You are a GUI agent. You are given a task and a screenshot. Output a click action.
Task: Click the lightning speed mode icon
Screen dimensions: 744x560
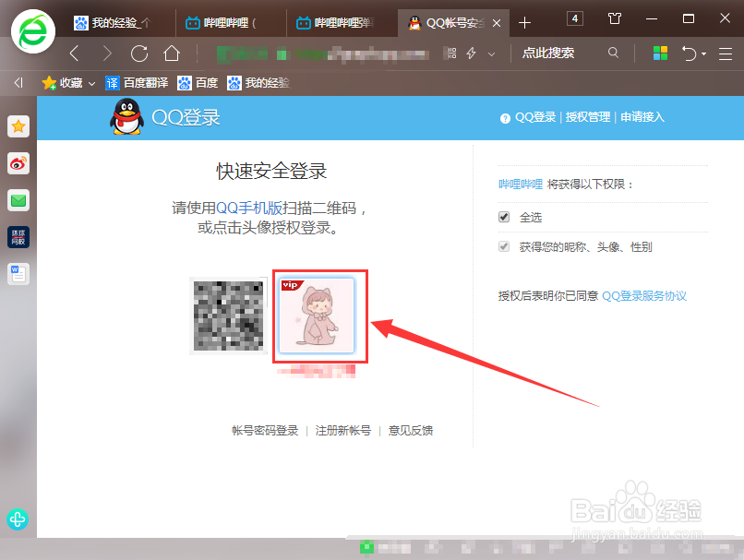pyautogui.click(x=471, y=54)
